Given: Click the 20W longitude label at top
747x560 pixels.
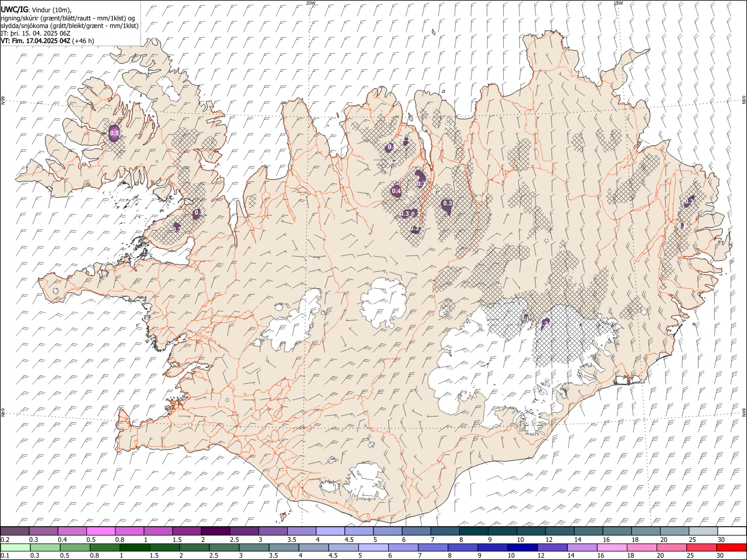Looking at the screenshot, I should pyautogui.click(x=310, y=3).
